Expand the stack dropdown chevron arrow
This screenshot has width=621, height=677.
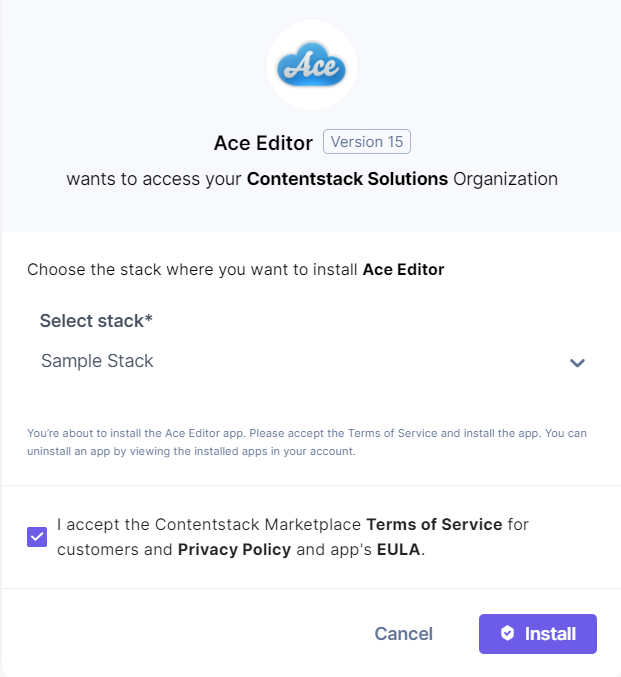577,362
